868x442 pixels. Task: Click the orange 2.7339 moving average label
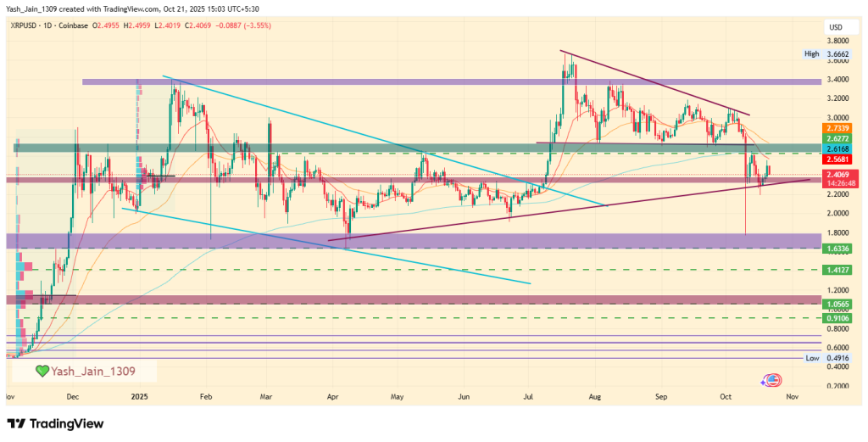pyautogui.click(x=836, y=126)
